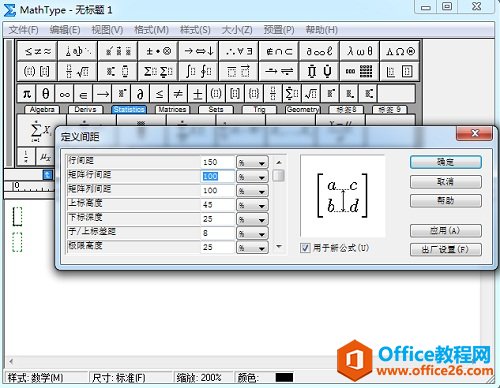
Task: Insert infinity symbol from small bar
Action: (65, 94)
